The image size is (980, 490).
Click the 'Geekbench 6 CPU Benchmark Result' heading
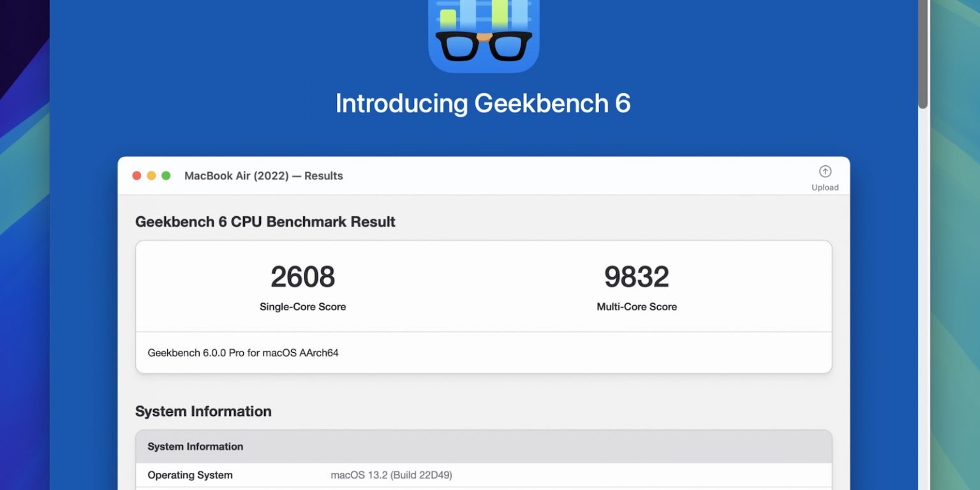[x=265, y=222]
